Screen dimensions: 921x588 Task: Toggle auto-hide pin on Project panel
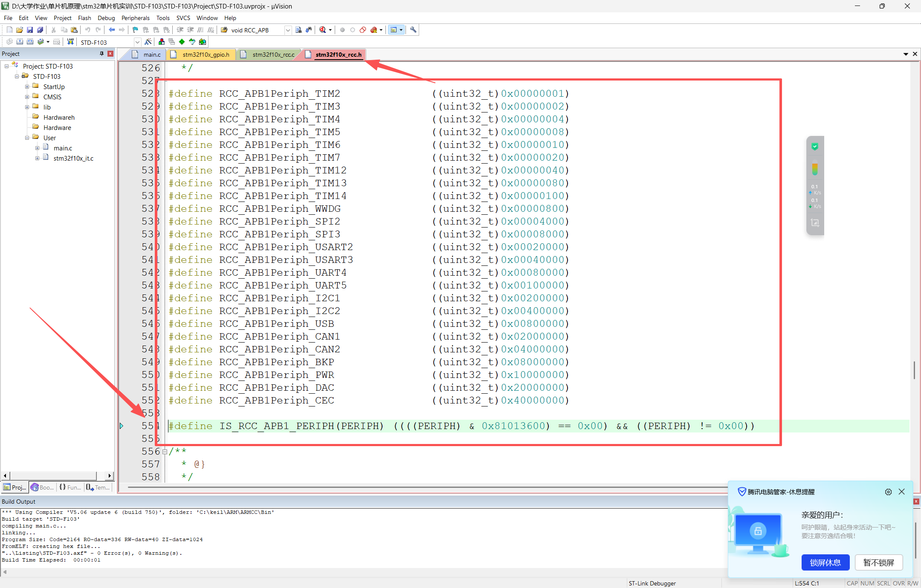tap(101, 54)
